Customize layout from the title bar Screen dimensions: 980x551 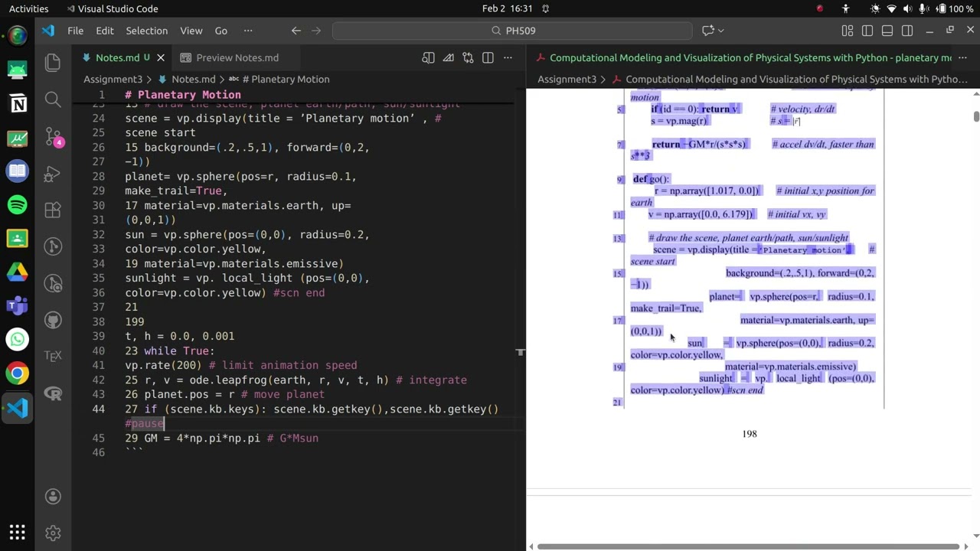[x=847, y=31]
